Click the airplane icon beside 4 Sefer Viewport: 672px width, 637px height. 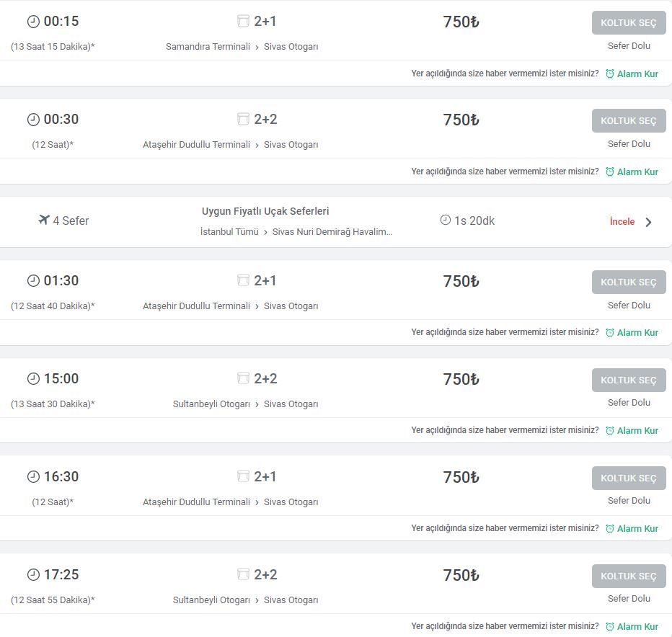[x=44, y=220]
